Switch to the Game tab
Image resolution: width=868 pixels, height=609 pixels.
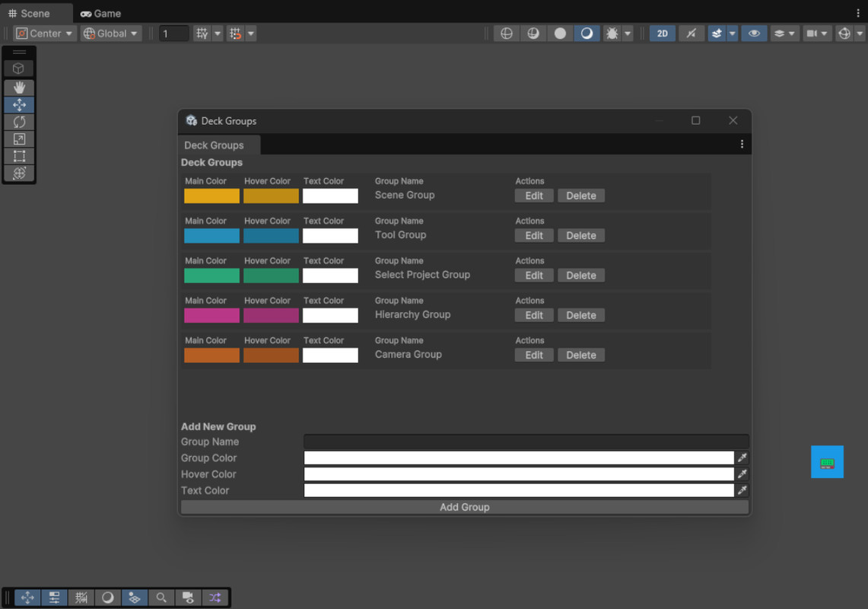[100, 13]
